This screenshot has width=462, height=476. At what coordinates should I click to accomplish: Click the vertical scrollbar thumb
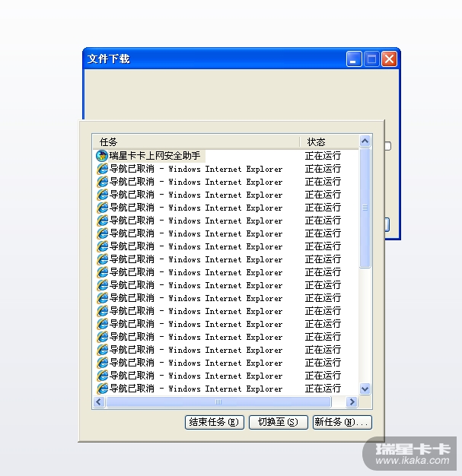click(x=365, y=208)
